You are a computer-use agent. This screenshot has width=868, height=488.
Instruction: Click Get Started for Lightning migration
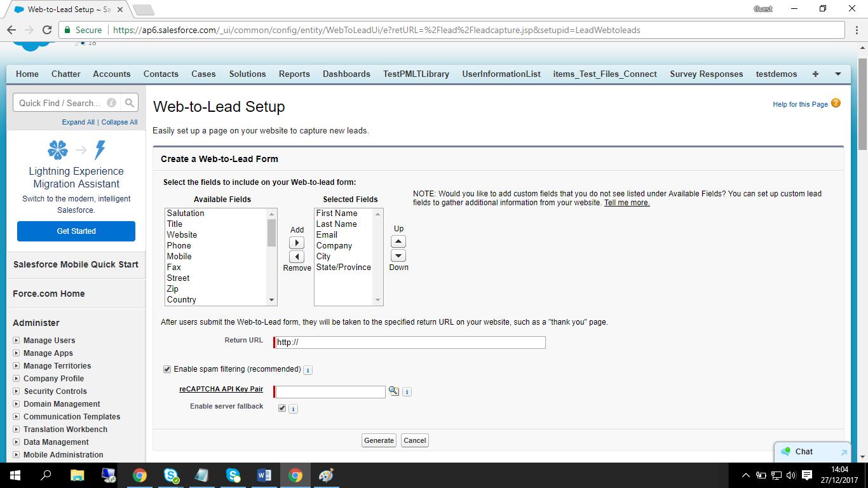point(76,231)
